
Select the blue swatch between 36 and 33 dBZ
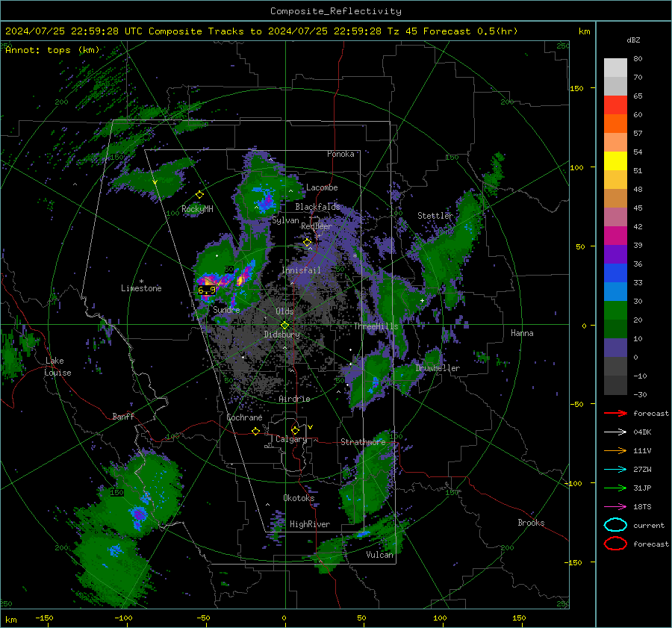tap(615, 273)
